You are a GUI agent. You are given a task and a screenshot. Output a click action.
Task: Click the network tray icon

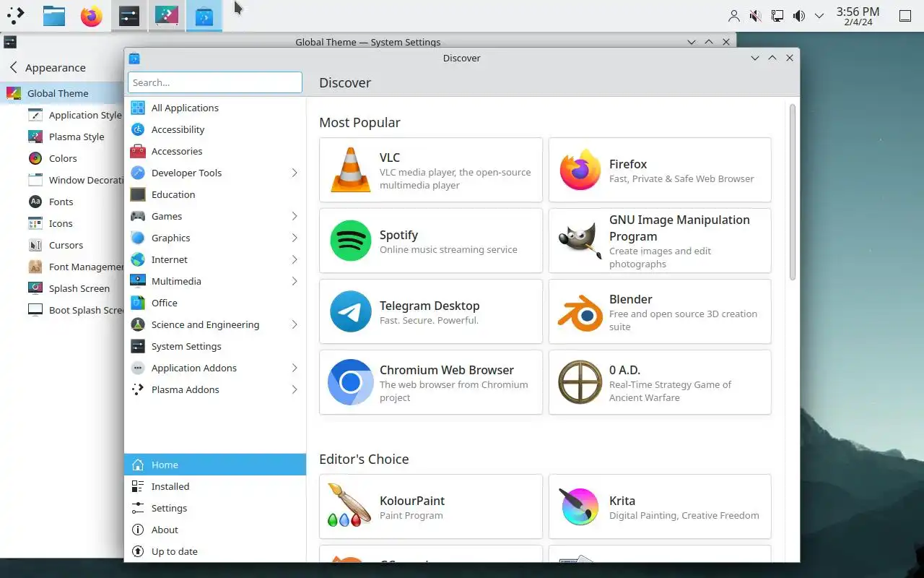click(x=777, y=16)
